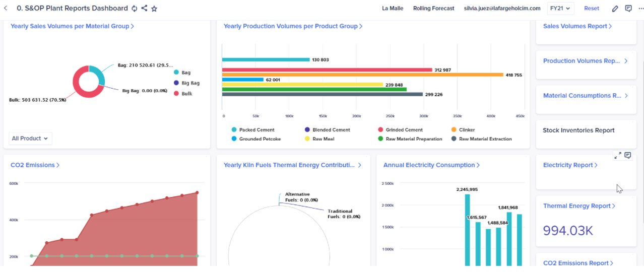Expand Yearly Kiln Fuels chart chevron

[360, 165]
